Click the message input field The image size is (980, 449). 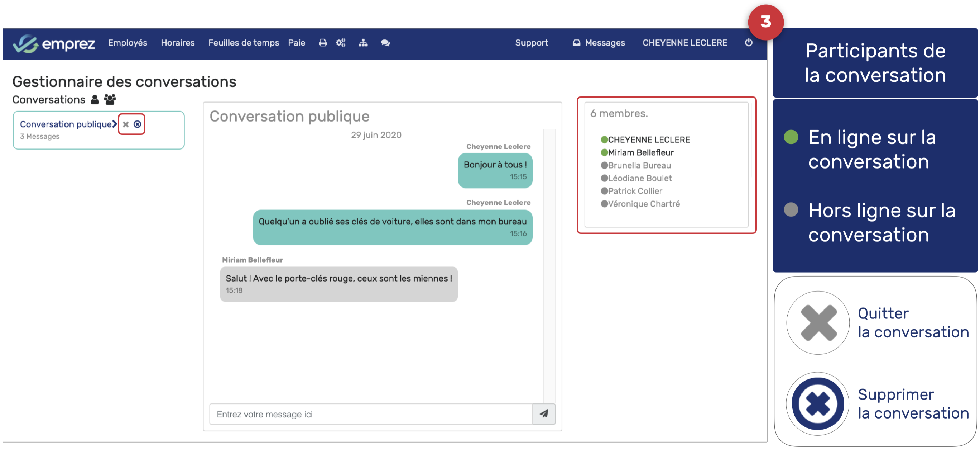click(x=370, y=414)
